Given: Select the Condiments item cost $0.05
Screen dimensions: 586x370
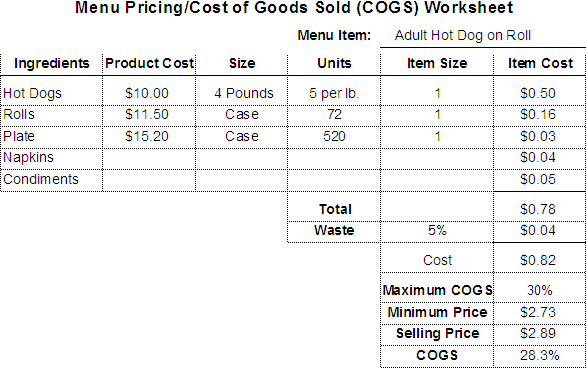Looking at the screenshot, I should point(539,180).
